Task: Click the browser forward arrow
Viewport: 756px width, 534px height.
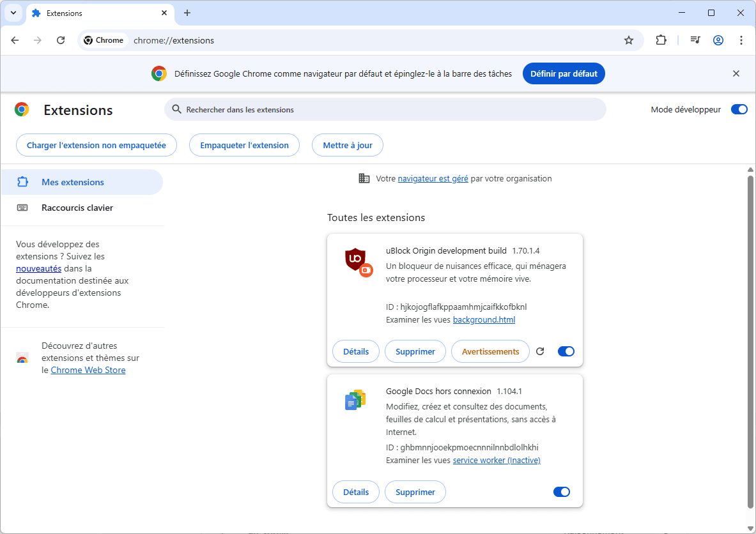Action: (38, 40)
